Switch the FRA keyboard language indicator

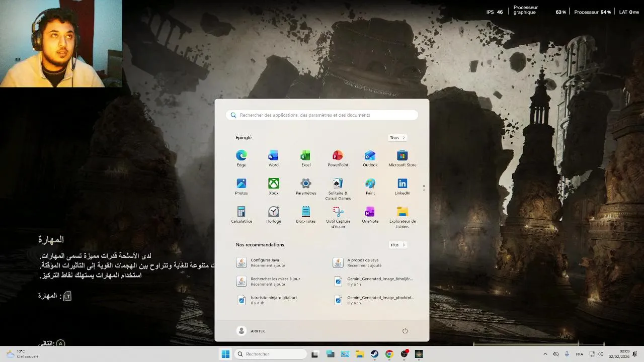[580, 354]
